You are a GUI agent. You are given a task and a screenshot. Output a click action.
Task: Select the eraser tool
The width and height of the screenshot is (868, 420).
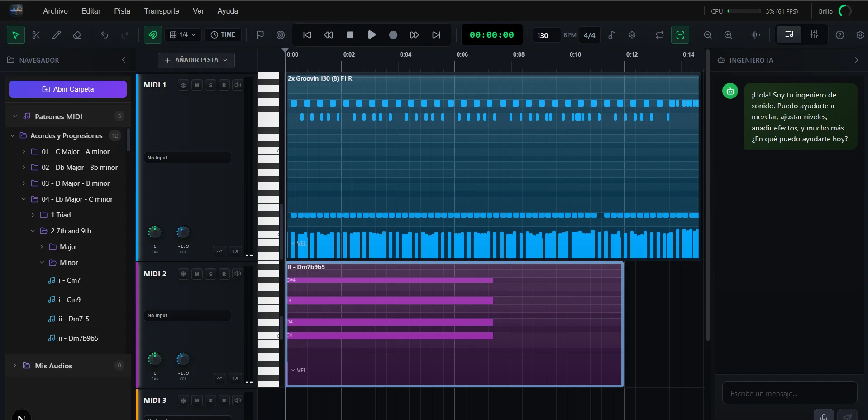(x=77, y=35)
